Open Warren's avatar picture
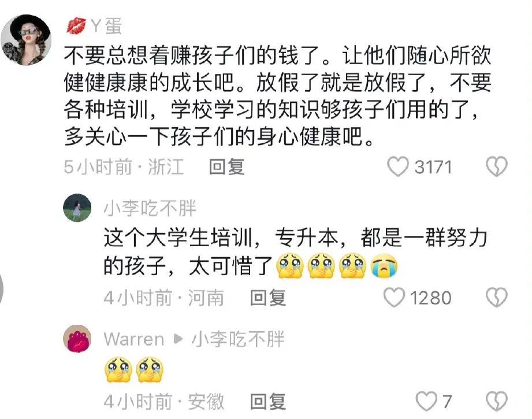This screenshot has width=532, height=419. pyautogui.click(x=77, y=339)
